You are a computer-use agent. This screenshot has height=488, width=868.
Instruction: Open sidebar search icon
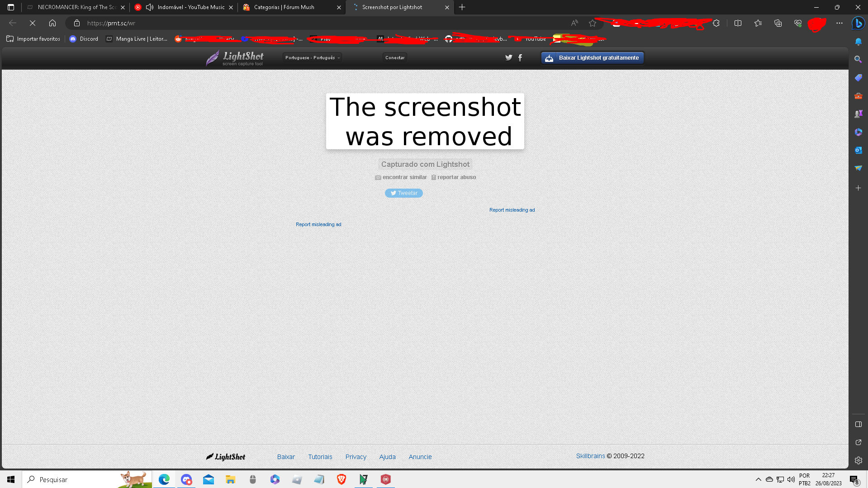858,60
